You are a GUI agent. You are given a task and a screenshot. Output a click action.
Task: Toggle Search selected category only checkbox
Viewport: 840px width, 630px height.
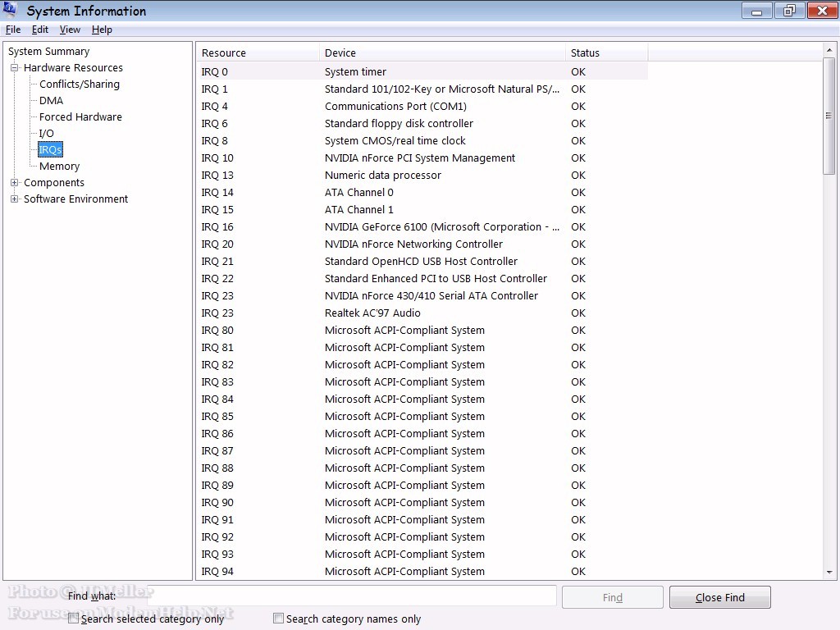[x=73, y=619]
